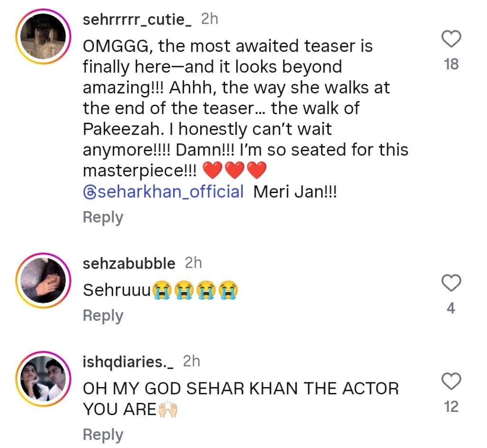
Task: Reply to OH MY GOD SEHAR KHAN comment
Action: pos(103,435)
